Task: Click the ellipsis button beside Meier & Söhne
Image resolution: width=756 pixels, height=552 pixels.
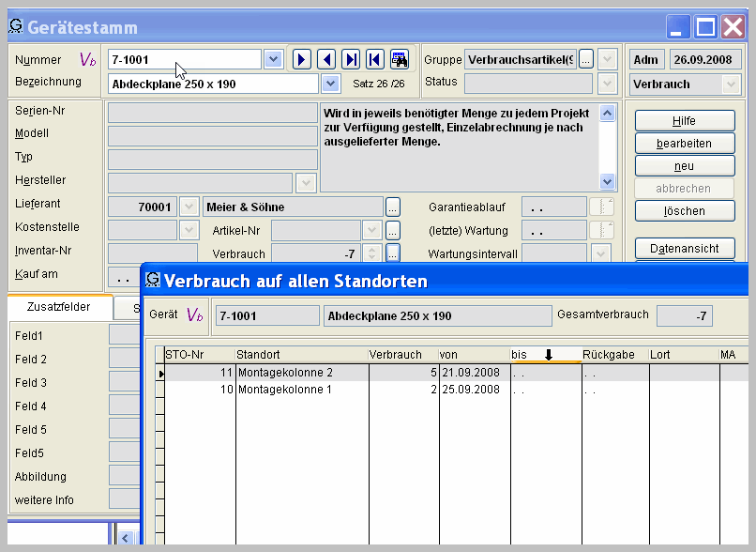Action: [393, 207]
